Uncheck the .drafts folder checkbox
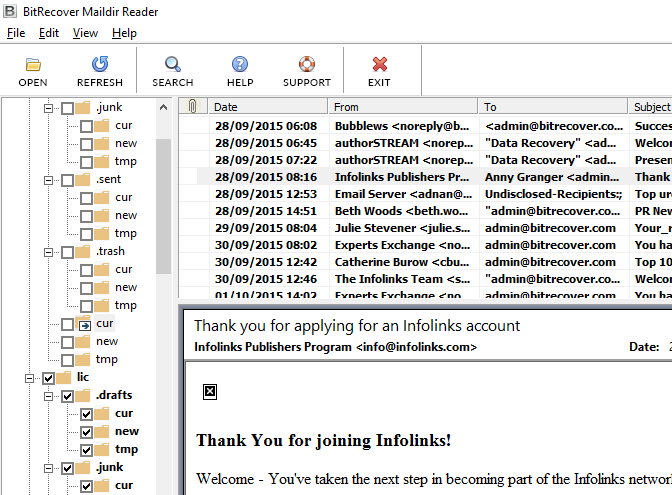The width and height of the screenshot is (672, 495). click(67, 396)
